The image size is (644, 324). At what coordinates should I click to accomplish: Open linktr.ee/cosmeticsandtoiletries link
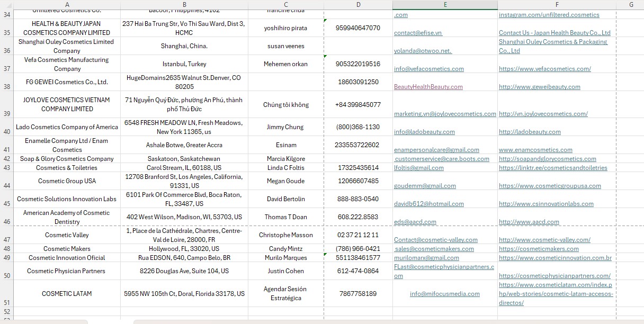[553, 168]
